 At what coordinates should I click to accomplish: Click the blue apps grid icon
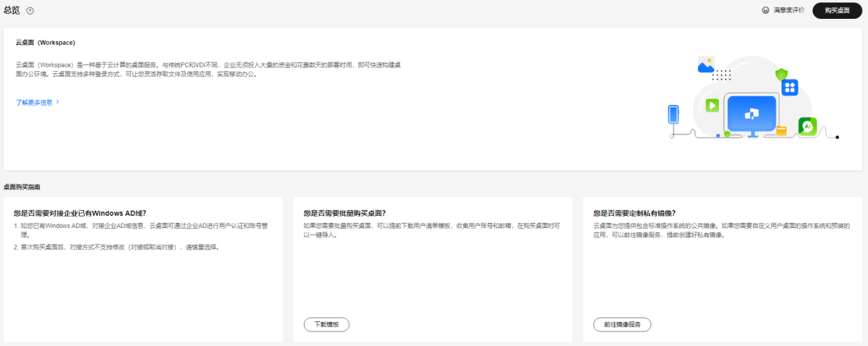coord(789,88)
